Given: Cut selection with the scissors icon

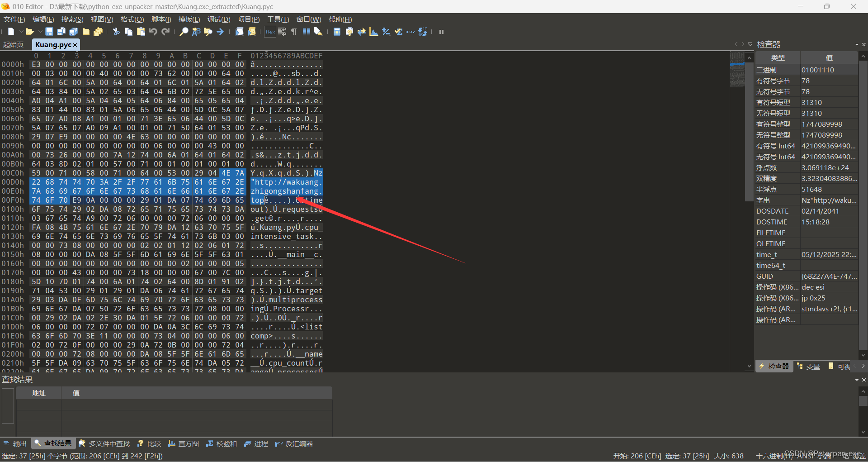Looking at the screenshot, I should pos(116,32).
